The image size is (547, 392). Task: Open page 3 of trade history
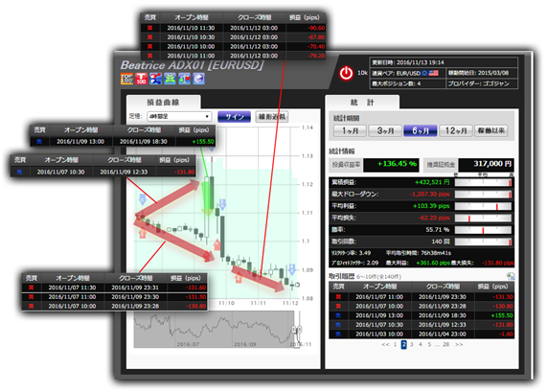(x=412, y=344)
